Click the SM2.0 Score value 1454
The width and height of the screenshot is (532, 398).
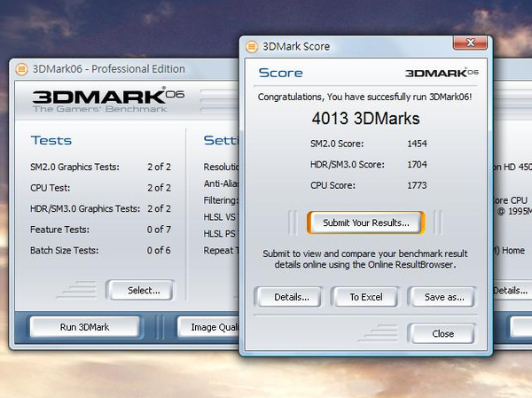point(417,144)
